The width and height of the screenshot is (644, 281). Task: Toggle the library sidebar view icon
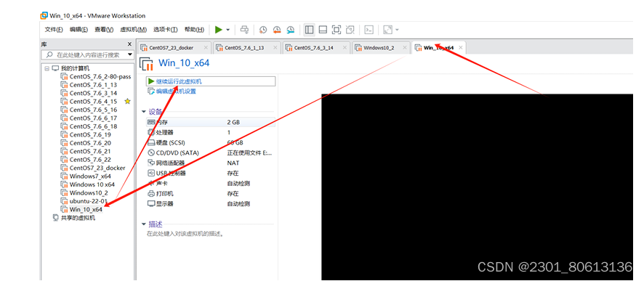(309, 30)
